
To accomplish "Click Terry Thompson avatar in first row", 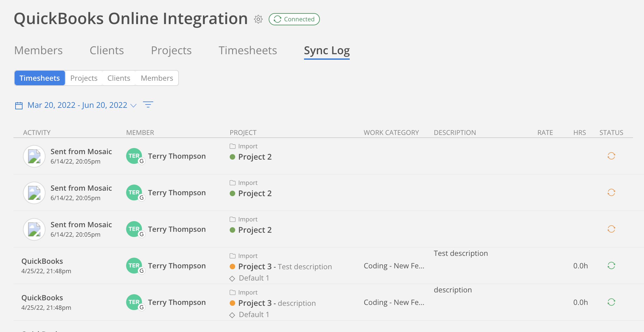I will point(134,156).
